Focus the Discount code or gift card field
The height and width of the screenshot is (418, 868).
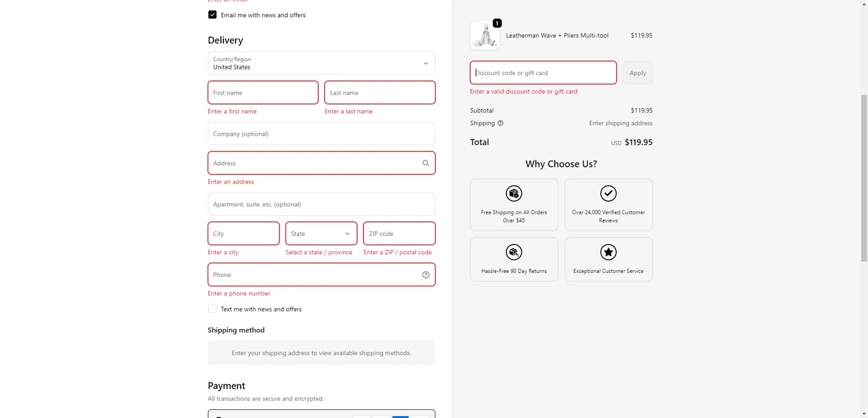coord(543,73)
